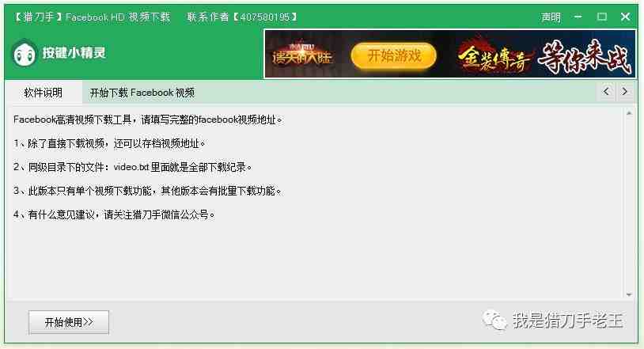Click the WeChat logo icon at bottom right
The image size is (644, 349).
[494, 321]
